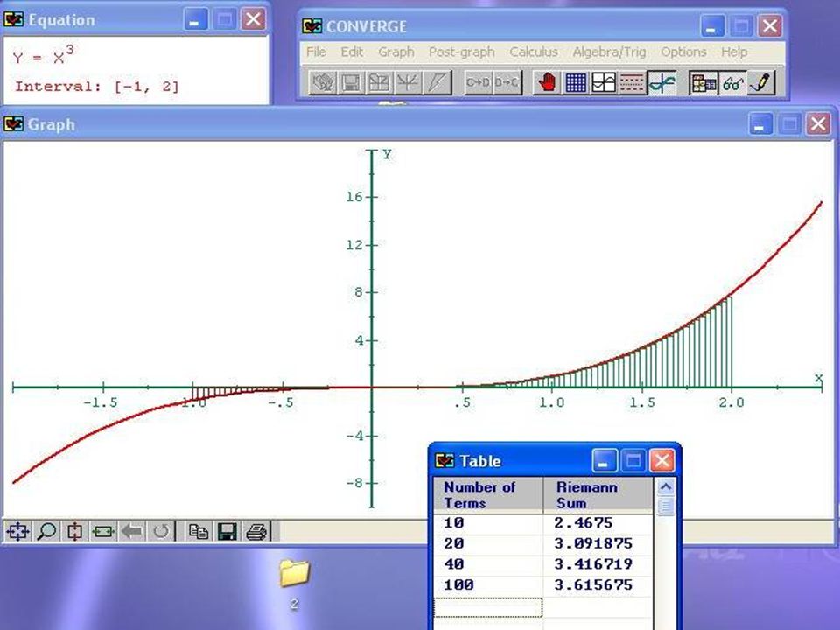Click the empty dotted cell below 100 in Table
The image size is (840, 630).
point(488,607)
